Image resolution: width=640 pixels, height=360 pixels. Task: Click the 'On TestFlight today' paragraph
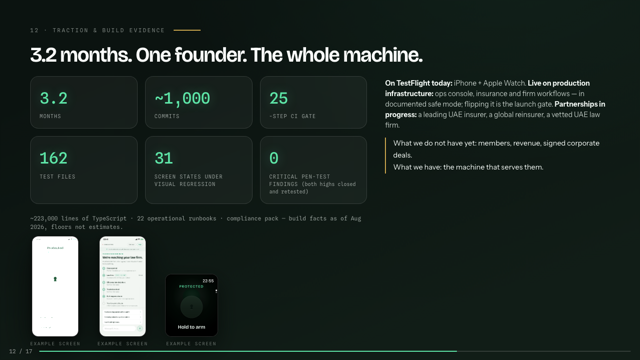point(495,104)
